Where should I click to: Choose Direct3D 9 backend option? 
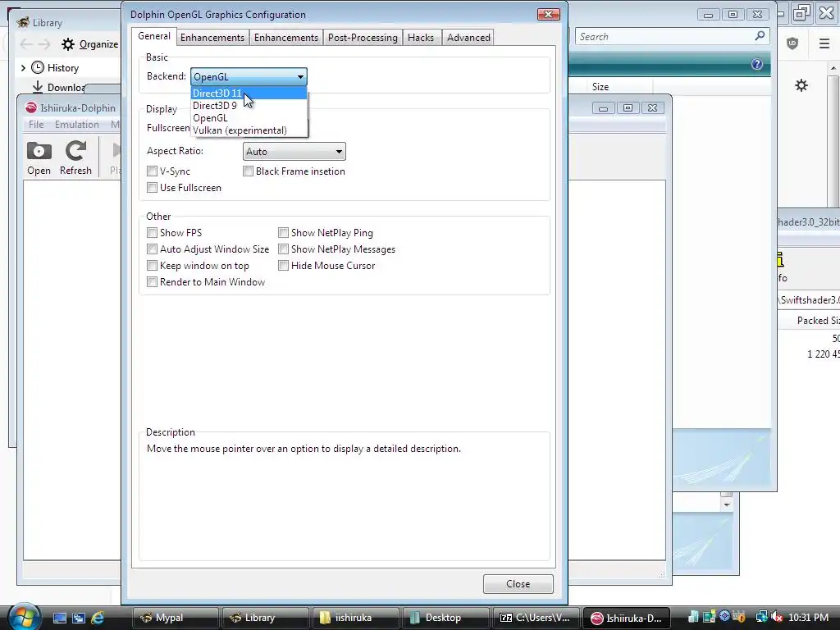[x=249, y=106]
